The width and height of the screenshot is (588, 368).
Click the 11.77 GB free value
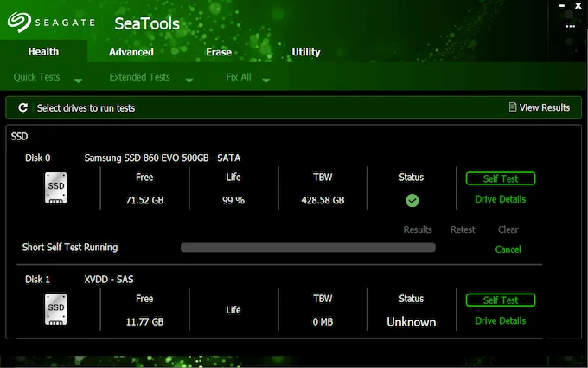[144, 322]
